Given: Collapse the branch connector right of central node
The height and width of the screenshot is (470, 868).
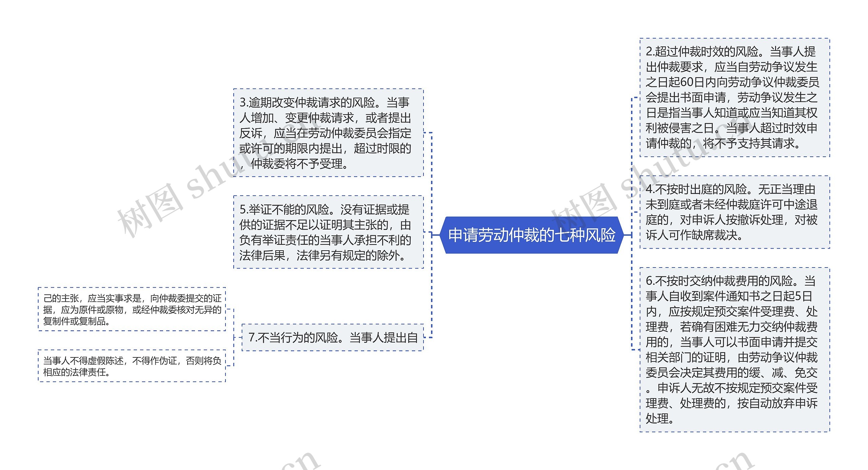Looking at the screenshot, I should (x=628, y=235).
